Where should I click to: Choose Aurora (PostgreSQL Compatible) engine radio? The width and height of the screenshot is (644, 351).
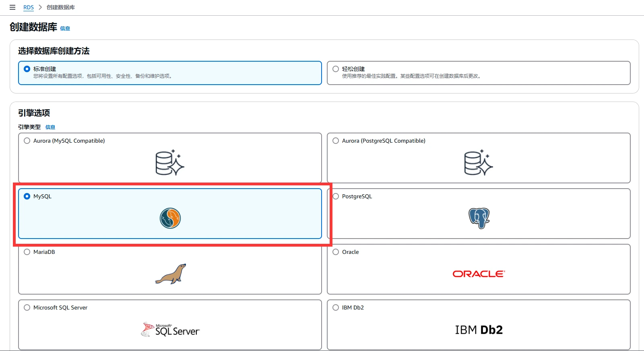click(x=336, y=141)
